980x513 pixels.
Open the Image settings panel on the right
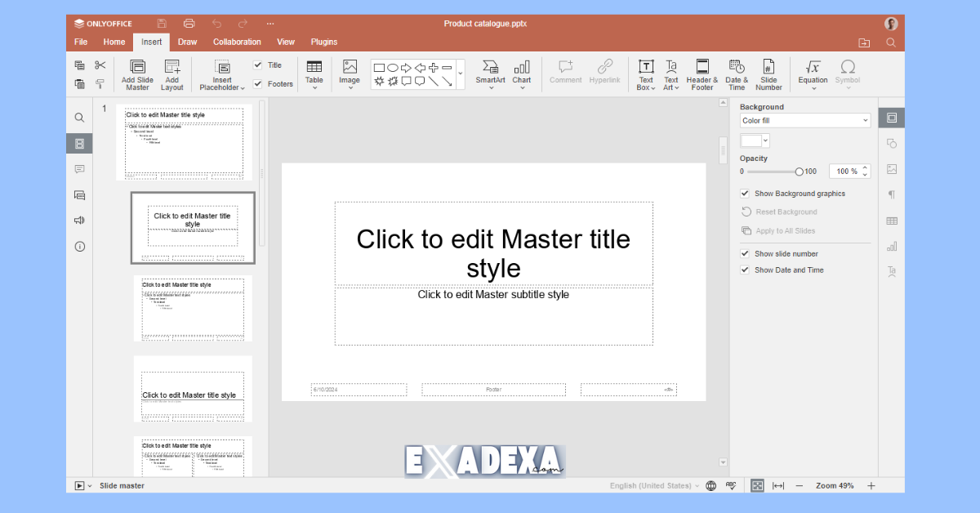[x=891, y=169]
